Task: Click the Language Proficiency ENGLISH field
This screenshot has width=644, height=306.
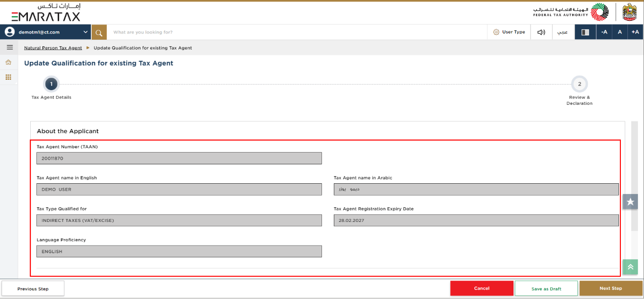Action: point(179,251)
